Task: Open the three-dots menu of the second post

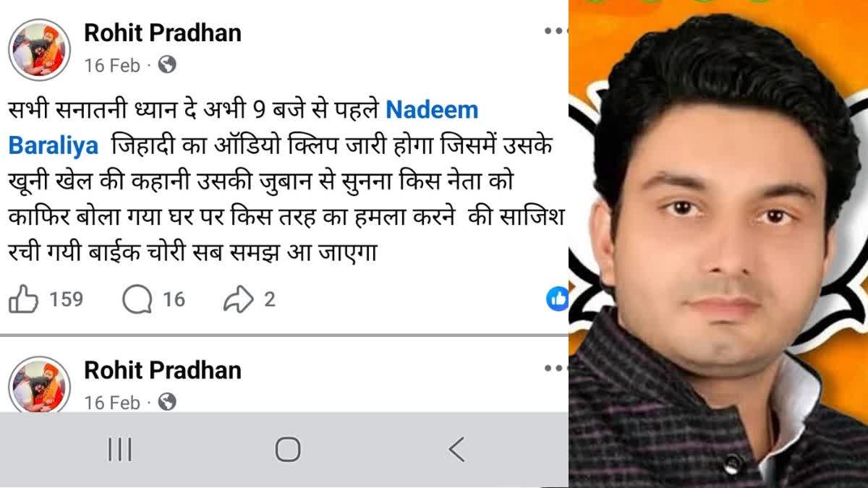Action: point(556,369)
